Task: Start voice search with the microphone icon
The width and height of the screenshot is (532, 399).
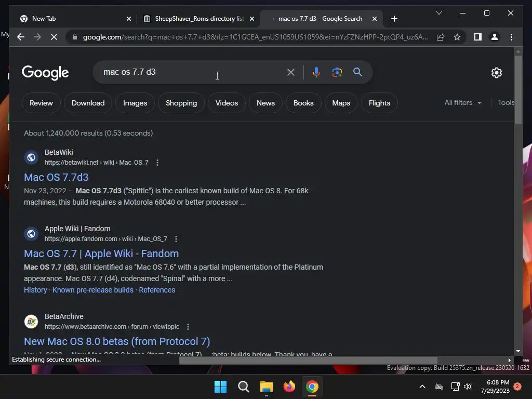Action: 316,72
